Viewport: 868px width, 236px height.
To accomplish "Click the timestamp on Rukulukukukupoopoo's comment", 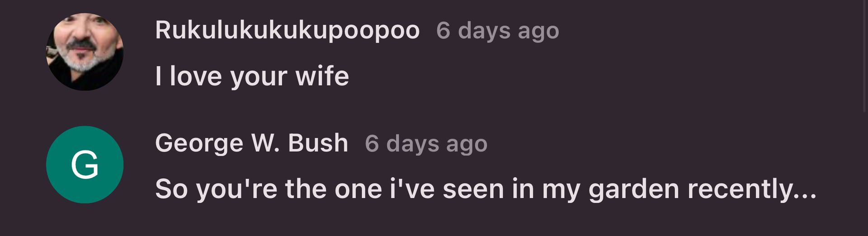I will coord(498,31).
